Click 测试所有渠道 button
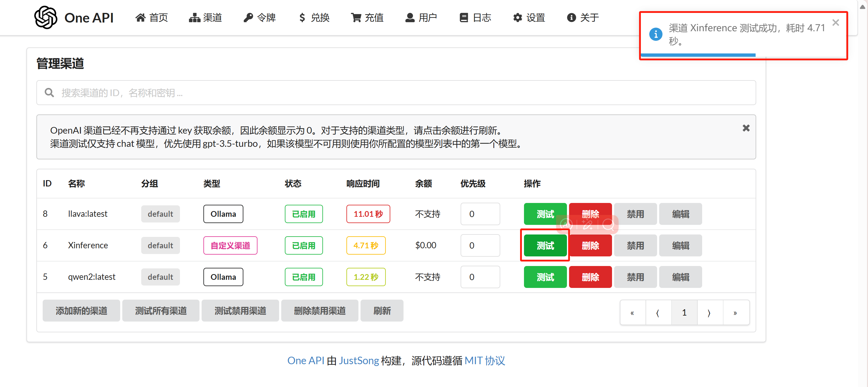 pyautogui.click(x=161, y=310)
